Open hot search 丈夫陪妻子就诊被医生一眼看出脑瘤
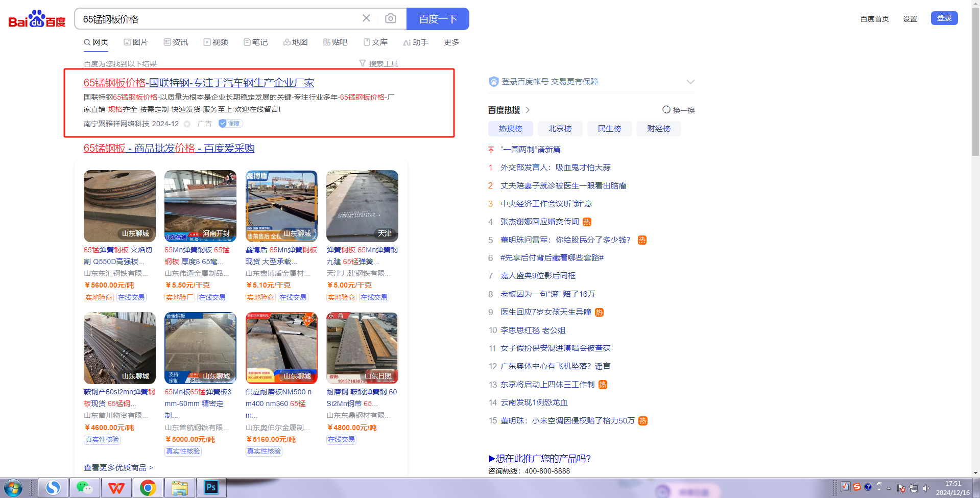980x498 pixels. coord(563,185)
